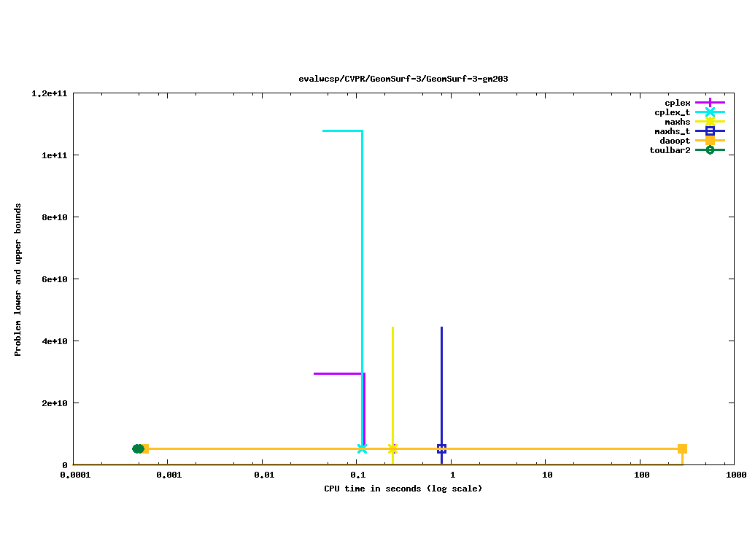Select the maxhs_t legend label
Image resolution: width=747 pixels, height=560 pixels.
[672, 131]
